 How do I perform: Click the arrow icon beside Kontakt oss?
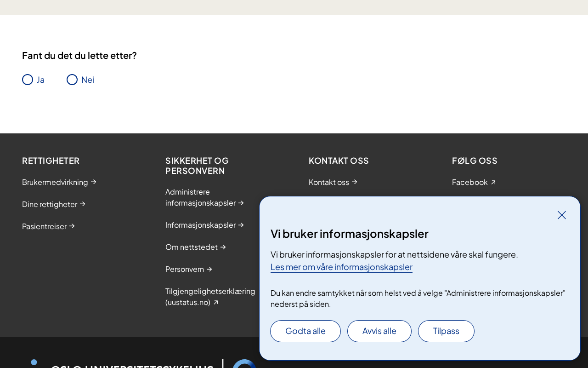click(354, 182)
